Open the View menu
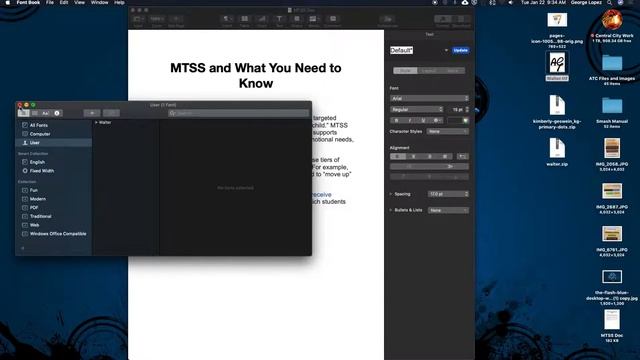 click(x=80, y=2)
